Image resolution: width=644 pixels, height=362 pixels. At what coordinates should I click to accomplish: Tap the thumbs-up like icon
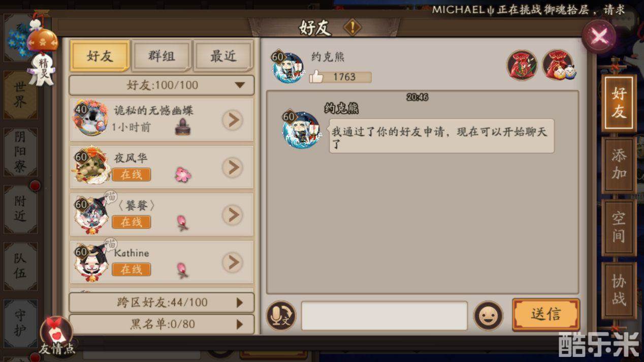coord(316,77)
